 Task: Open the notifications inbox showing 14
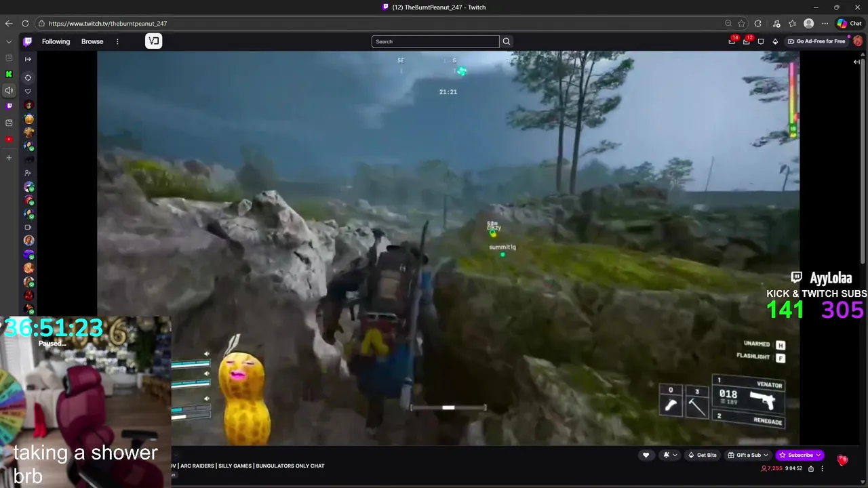click(732, 41)
